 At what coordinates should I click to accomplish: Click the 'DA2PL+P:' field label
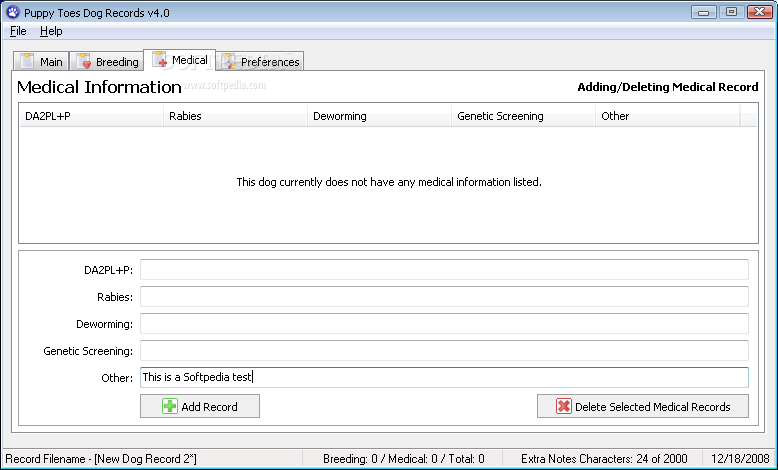108,270
